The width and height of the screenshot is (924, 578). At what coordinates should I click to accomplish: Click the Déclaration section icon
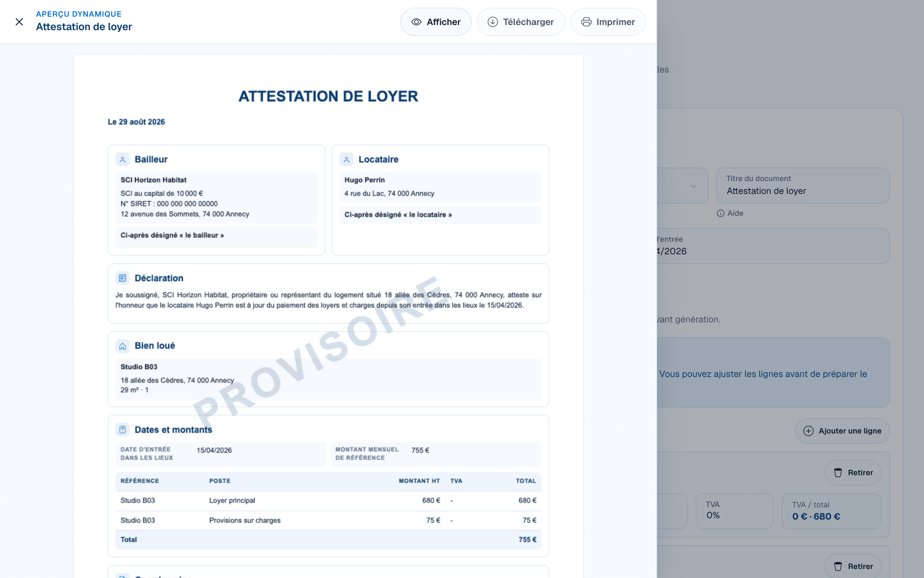tap(123, 278)
